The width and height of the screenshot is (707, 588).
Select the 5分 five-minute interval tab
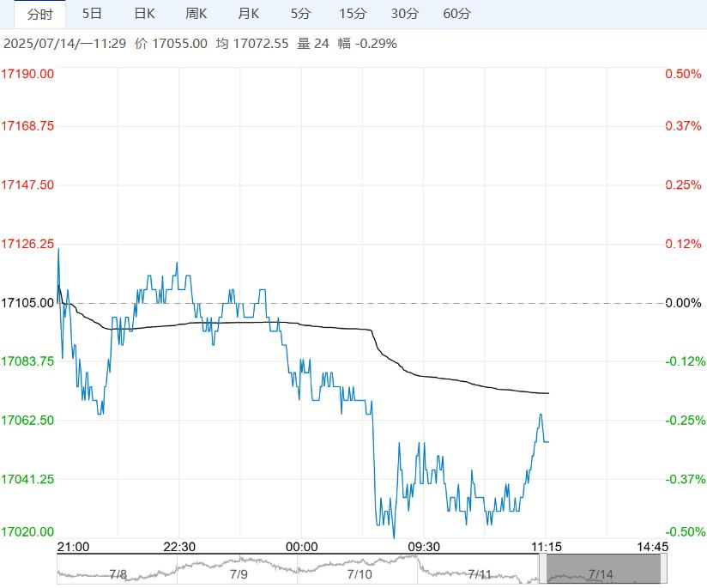[x=300, y=14]
